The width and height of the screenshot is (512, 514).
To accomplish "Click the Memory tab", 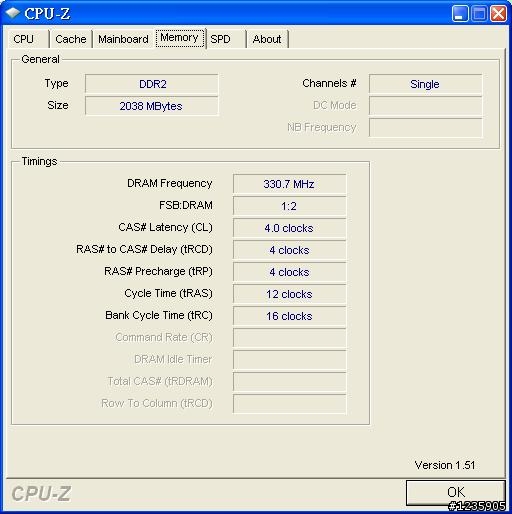I will (180, 38).
